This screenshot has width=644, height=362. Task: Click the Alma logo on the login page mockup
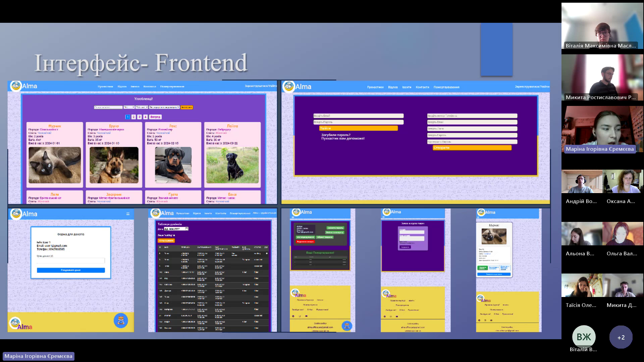click(x=289, y=87)
